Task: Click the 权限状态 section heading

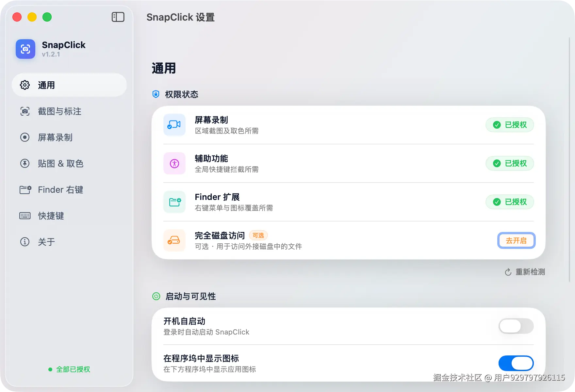Action: click(182, 94)
